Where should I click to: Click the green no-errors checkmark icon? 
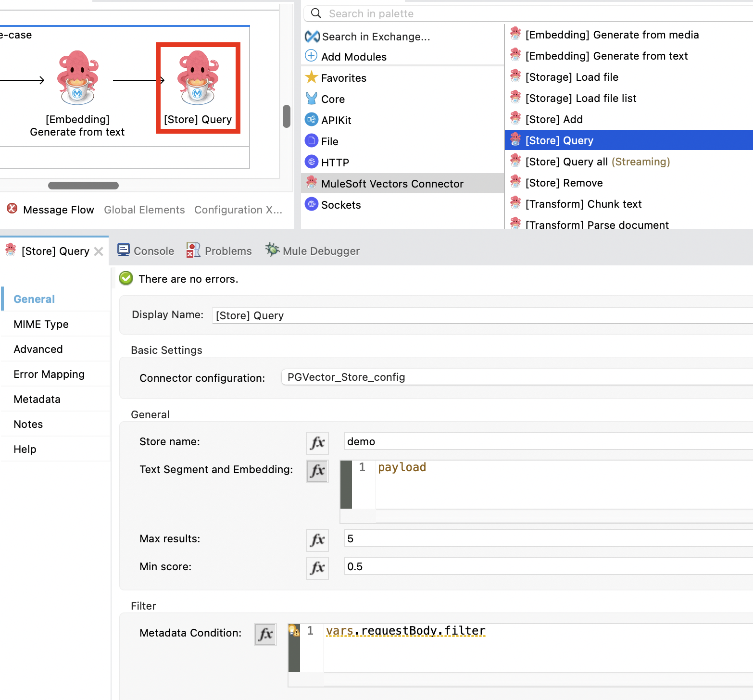126,278
